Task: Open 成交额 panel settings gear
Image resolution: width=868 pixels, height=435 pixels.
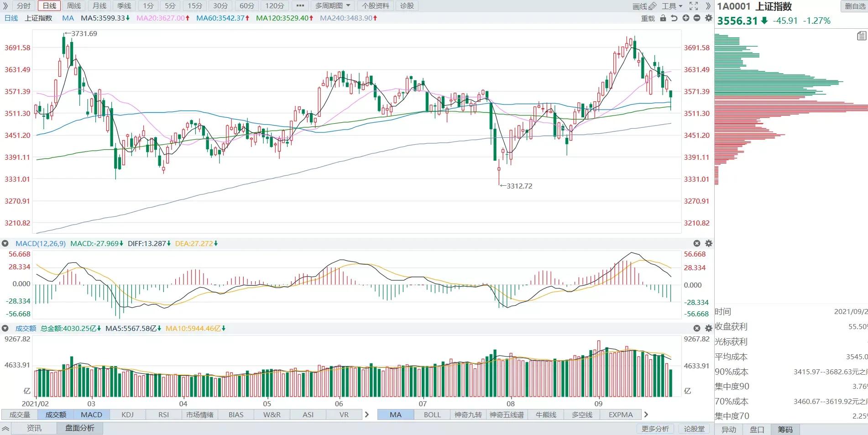Action: 709,328
